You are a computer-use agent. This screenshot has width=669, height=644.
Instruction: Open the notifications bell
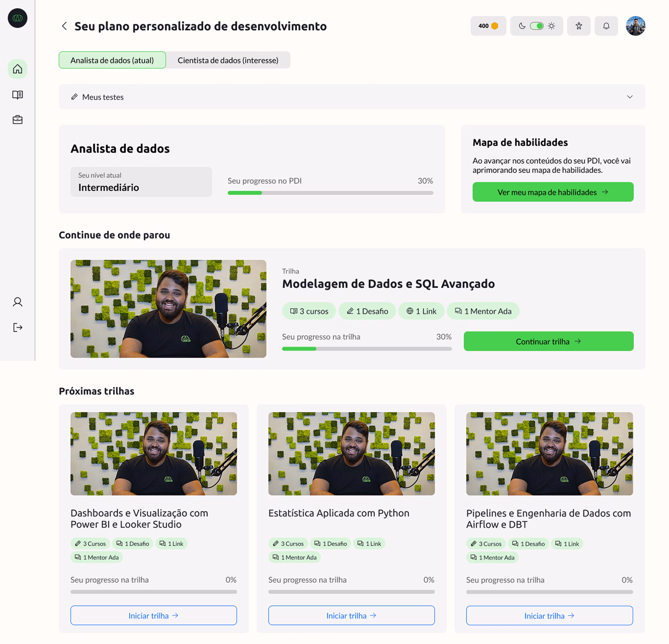[x=606, y=26]
